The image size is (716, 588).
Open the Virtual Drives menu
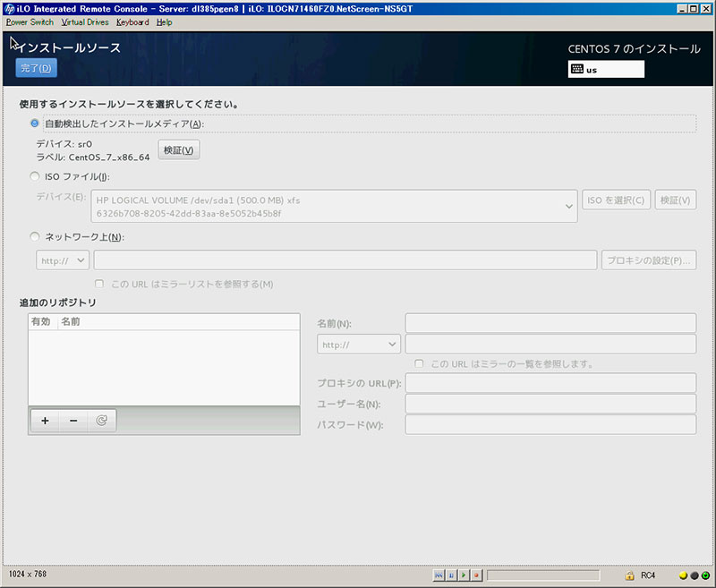(x=85, y=22)
